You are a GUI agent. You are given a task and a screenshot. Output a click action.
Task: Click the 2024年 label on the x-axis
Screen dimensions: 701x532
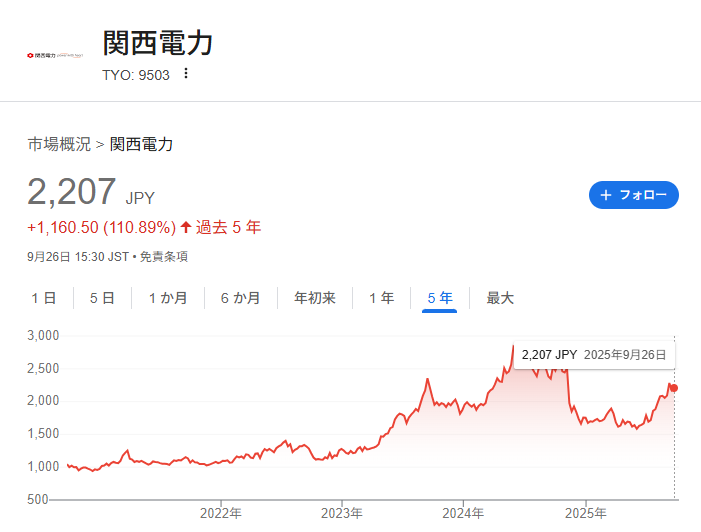463,513
